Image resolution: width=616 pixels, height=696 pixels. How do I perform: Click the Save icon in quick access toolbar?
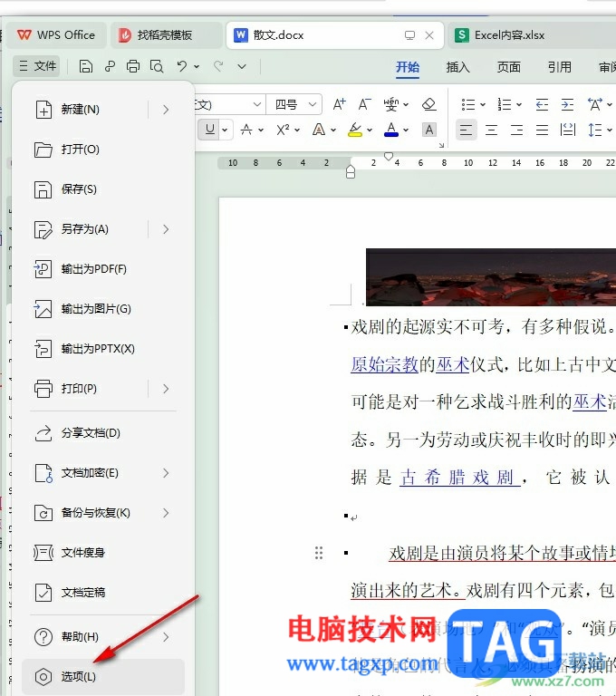tap(86, 66)
